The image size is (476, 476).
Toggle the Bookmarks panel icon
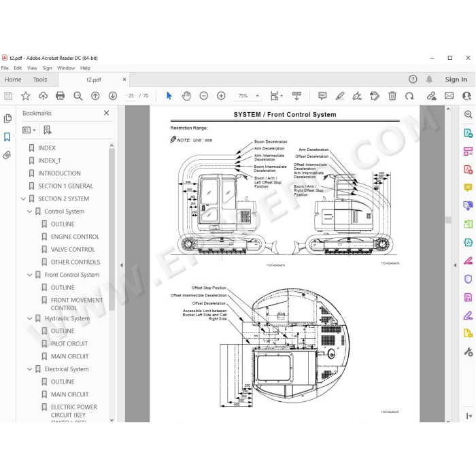[7, 137]
